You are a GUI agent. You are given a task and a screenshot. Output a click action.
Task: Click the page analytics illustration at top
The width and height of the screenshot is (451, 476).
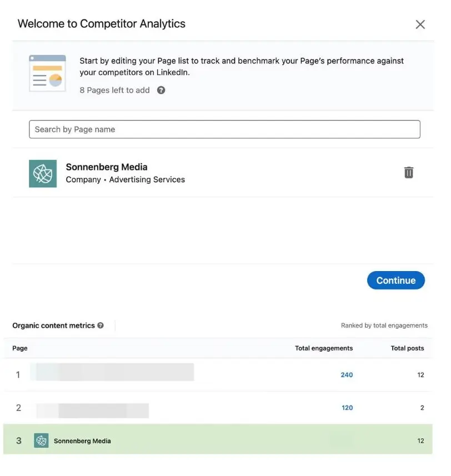(47, 72)
